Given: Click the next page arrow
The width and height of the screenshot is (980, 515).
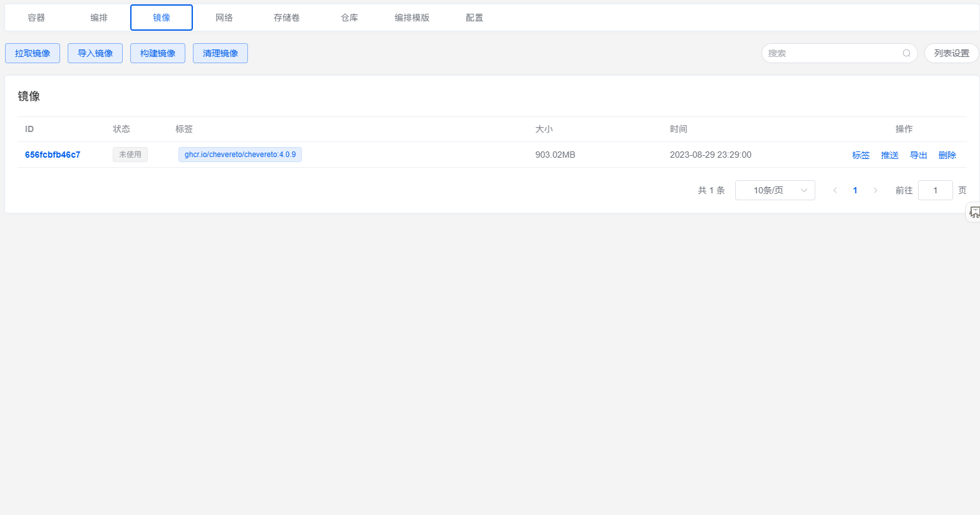Looking at the screenshot, I should [x=875, y=190].
